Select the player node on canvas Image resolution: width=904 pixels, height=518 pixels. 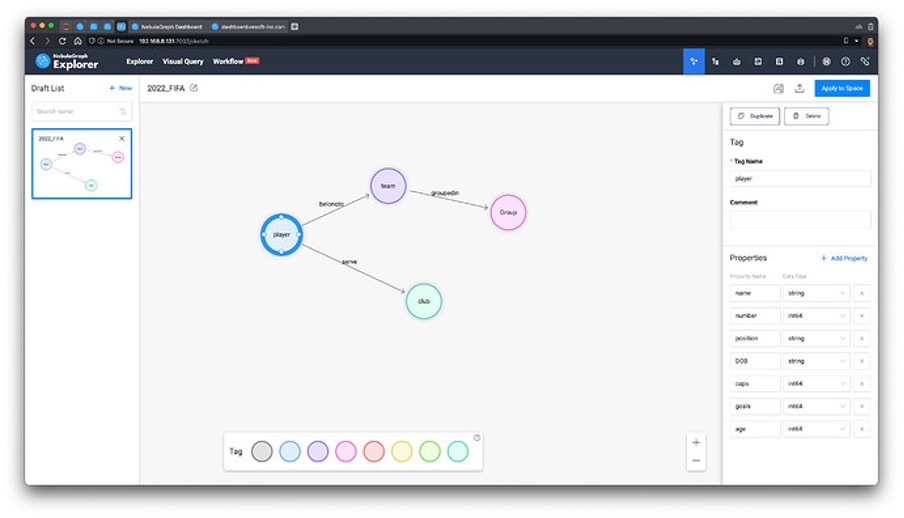point(281,234)
